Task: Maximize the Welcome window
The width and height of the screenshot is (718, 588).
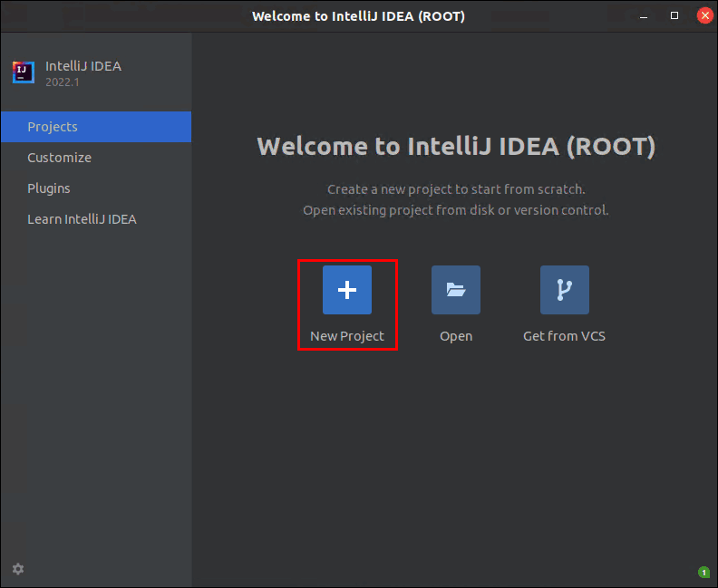Action: (x=674, y=15)
